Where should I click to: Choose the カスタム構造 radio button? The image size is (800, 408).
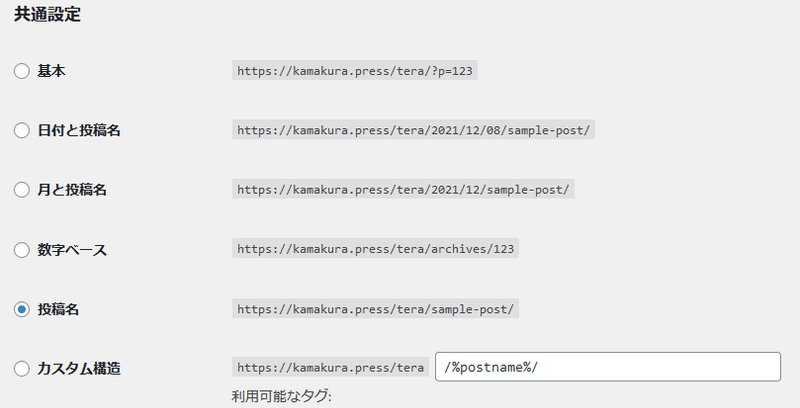pos(21,368)
